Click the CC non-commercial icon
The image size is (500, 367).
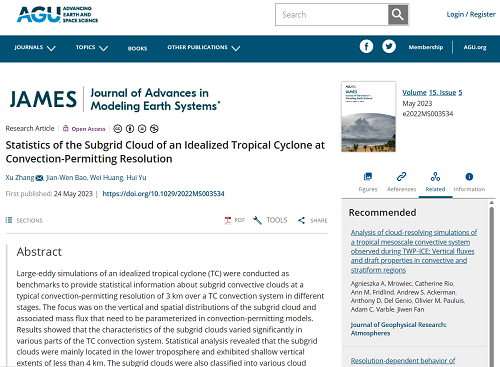[x=154, y=129]
